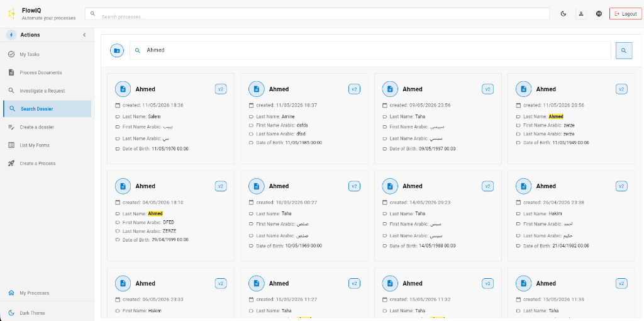Click v2 badge on card created 11/05/2026 20:56
644x321 pixels.
coord(621,89)
